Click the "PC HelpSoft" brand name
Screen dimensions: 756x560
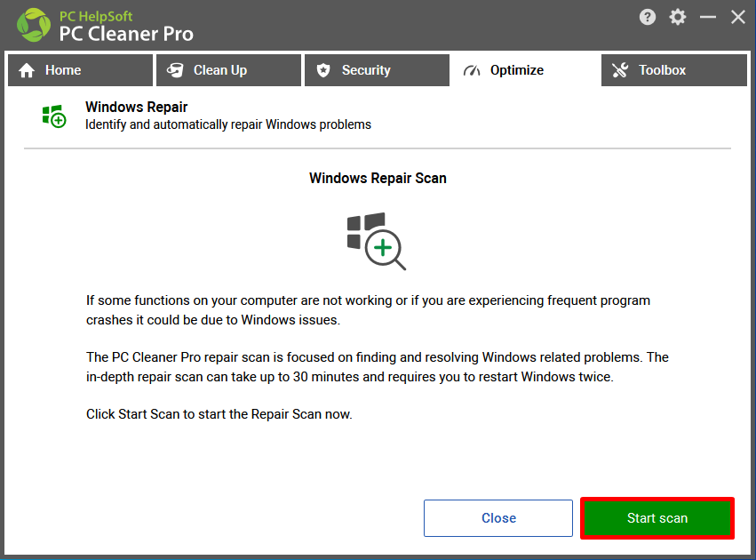point(96,16)
